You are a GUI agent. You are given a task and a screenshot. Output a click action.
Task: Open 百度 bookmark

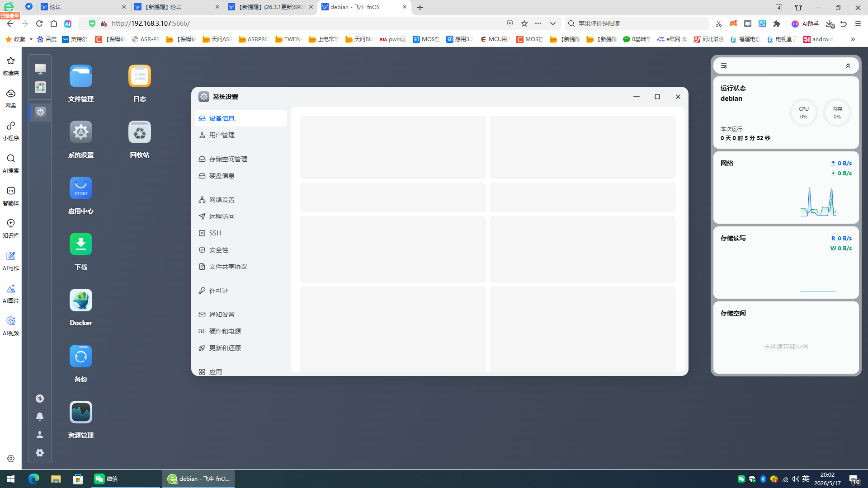(47, 39)
